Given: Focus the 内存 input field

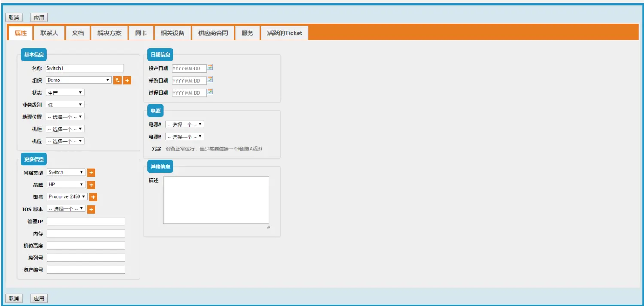Looking at the screenshot, I should [86, 233].
